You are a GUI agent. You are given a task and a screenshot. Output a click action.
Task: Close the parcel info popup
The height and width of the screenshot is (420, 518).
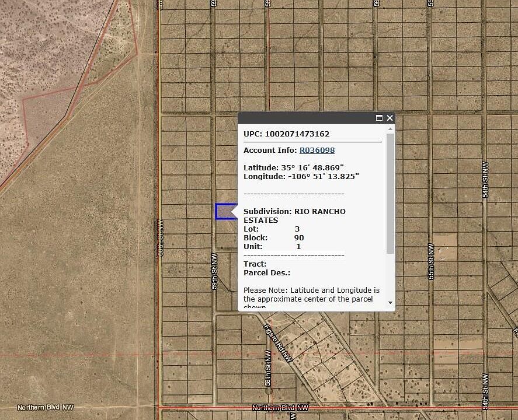click(390, 118)
